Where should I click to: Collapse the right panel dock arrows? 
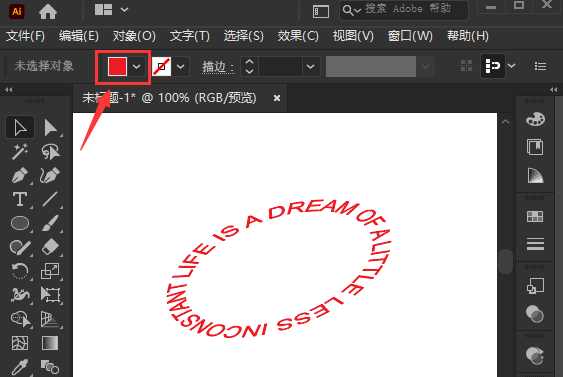tap(554, 89)
